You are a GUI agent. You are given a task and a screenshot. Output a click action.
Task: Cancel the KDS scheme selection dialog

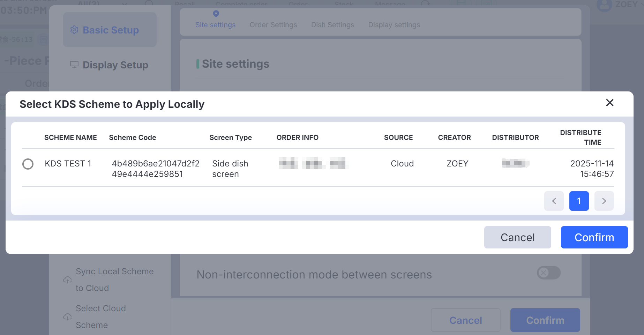[x=517, y=237]
